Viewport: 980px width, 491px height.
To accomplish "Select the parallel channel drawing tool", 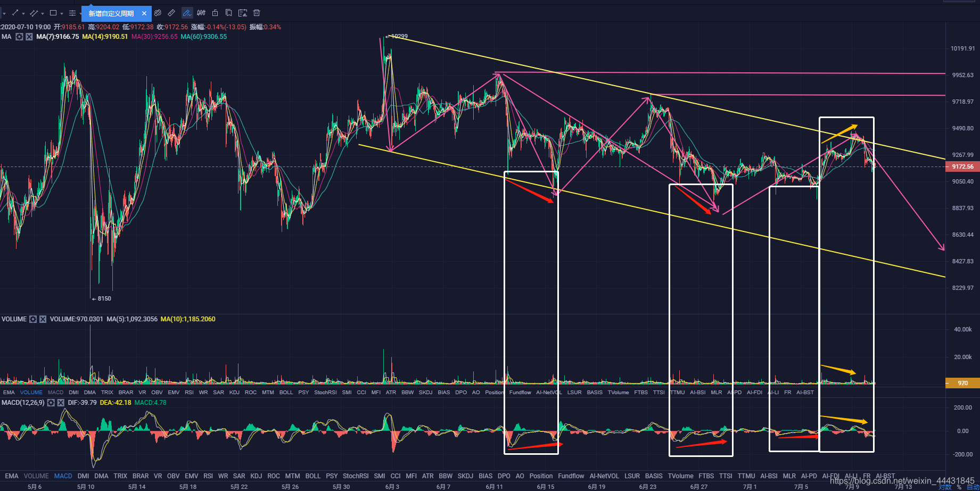I will (35, 13).
